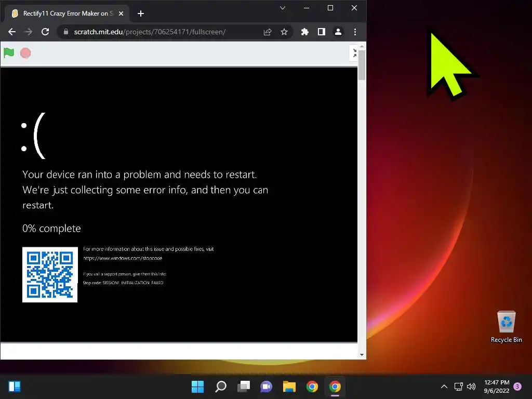
Task: Exit Scratch fullscreen mode icon
Action: coord(354,54)
